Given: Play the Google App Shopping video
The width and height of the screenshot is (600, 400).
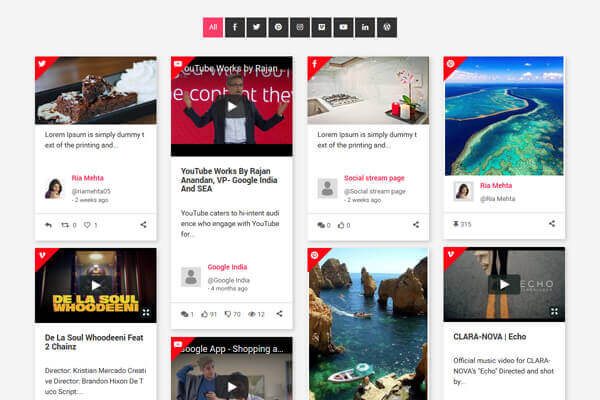Looking at the screenshot, I should 232,387.
